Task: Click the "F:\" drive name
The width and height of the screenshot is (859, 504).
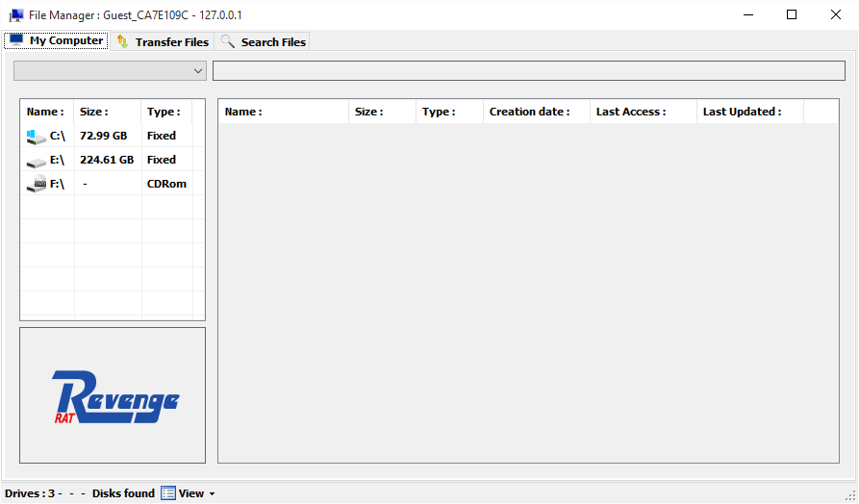Action: (x=57, y=184)
